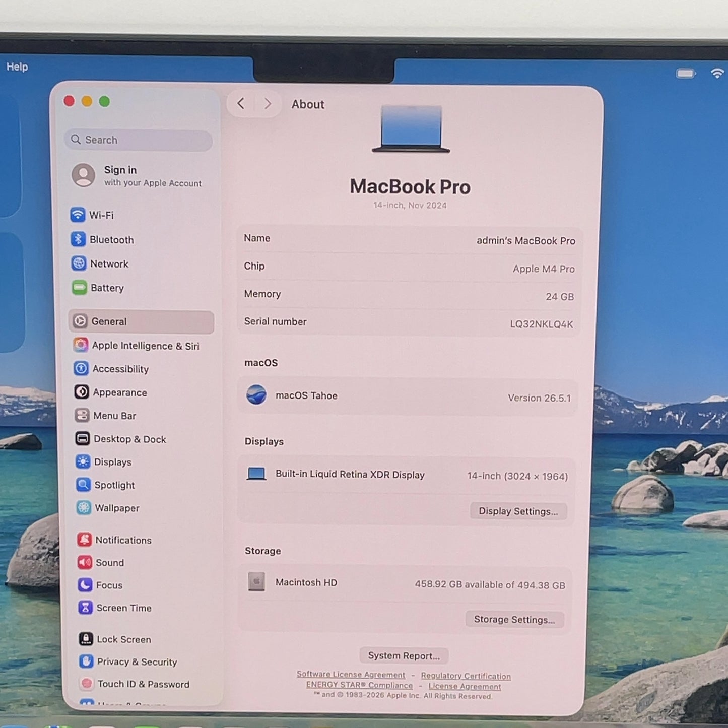Open the Appearance icon in sidebar
Screen dimensions: 728x728
click(82, 391)
